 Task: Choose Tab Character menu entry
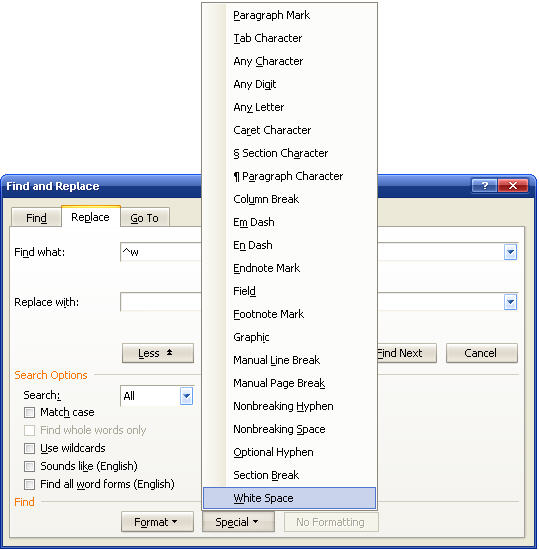[289, 38]
